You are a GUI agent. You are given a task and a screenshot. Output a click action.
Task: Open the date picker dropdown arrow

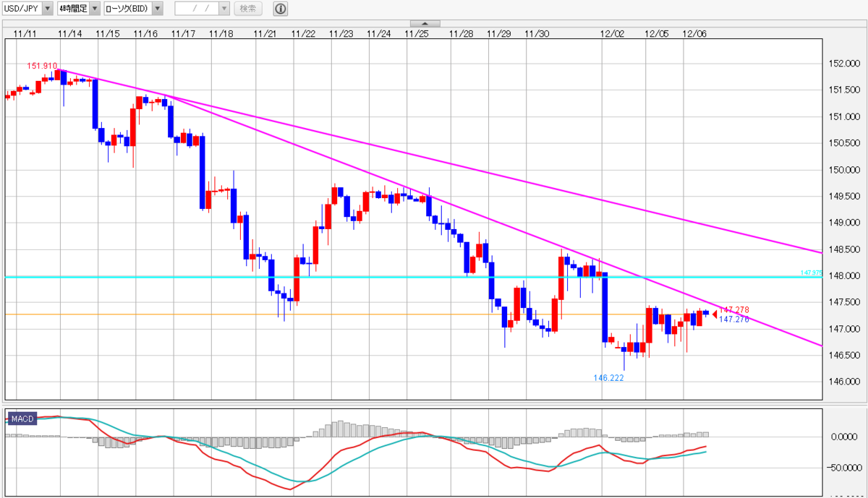click(x=224, y=9)
